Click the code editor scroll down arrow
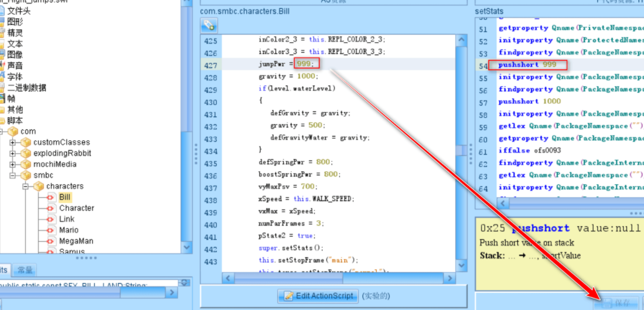The height and width of the screenshot is (310, 644). coord(461,265)
